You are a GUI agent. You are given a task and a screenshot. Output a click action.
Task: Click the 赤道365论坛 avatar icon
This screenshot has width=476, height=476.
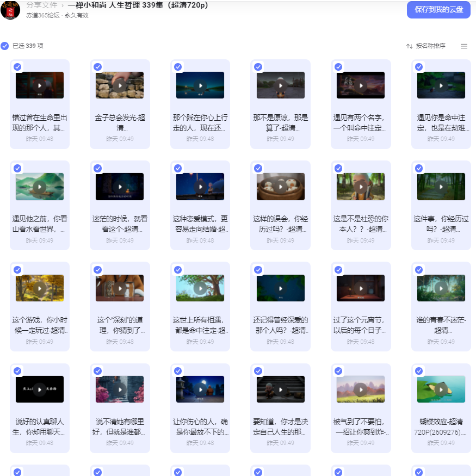click(x=10, y=10)
